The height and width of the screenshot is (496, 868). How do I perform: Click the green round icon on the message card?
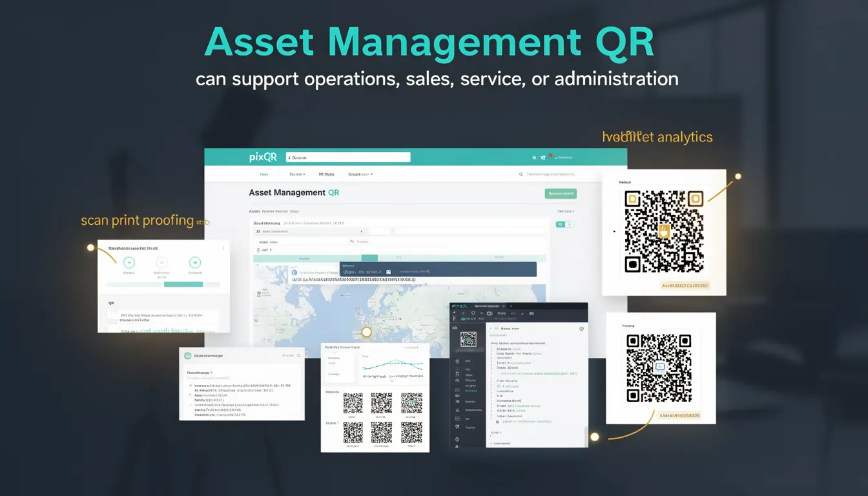tap(188, 355)
